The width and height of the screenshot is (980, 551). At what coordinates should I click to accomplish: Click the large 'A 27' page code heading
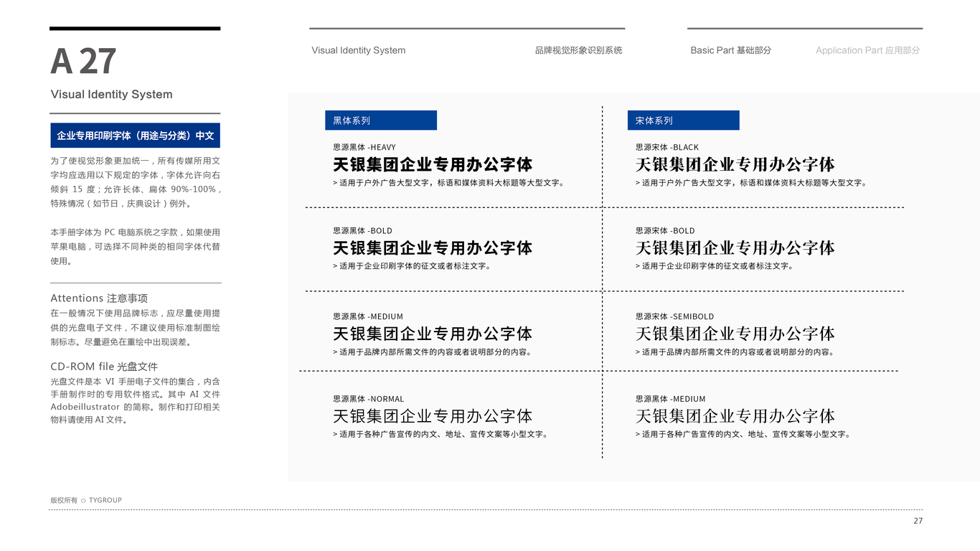(83, 61)
